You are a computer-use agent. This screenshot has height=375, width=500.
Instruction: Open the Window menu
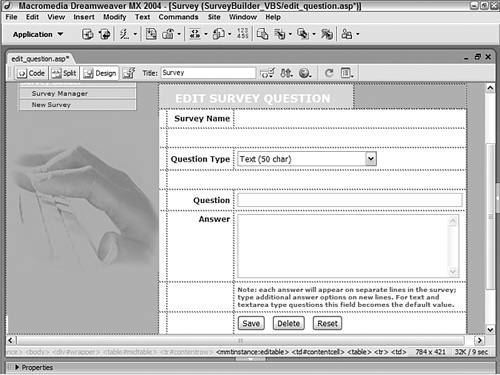tap(243, 17)
